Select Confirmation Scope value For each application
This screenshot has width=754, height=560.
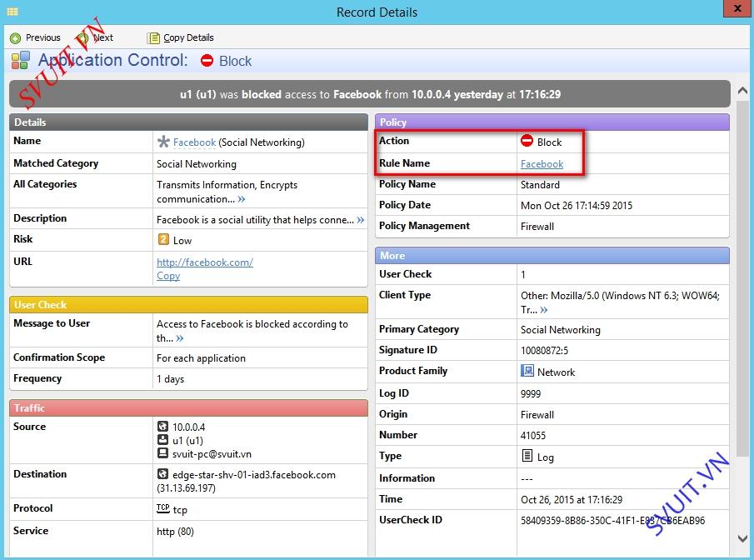(x=201, y=358)
